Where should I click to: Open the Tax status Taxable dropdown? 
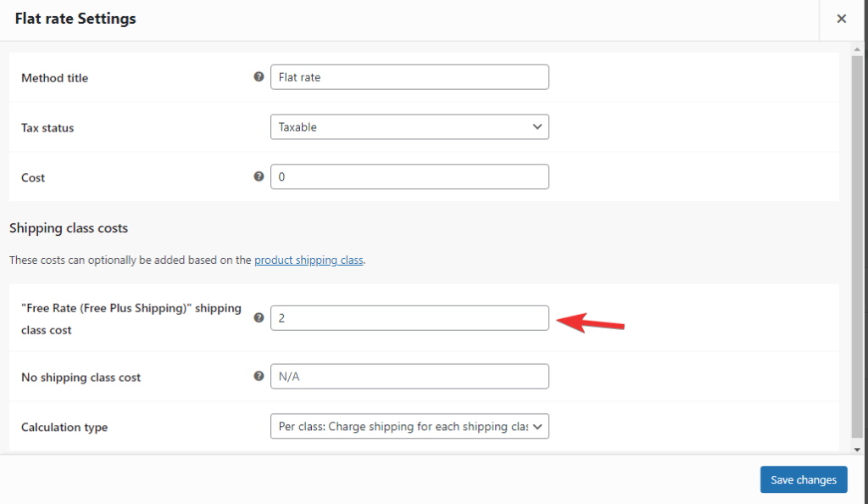(409, 126)
